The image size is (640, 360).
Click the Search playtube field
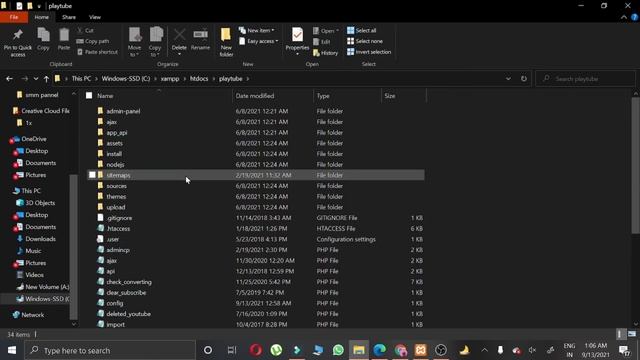585,78
